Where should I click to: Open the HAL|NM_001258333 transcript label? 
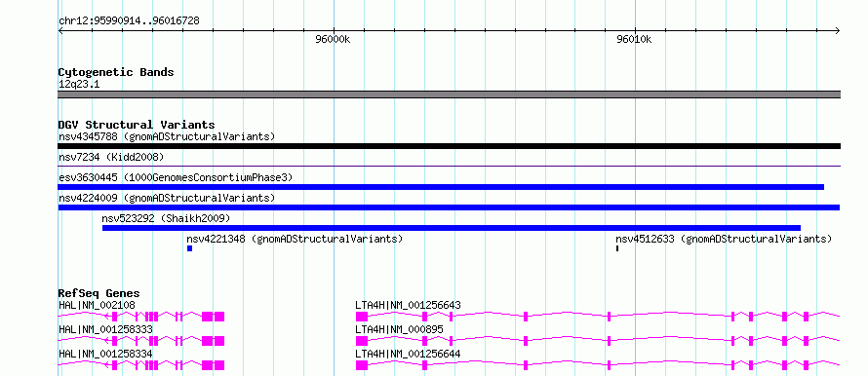coord(105,329)
